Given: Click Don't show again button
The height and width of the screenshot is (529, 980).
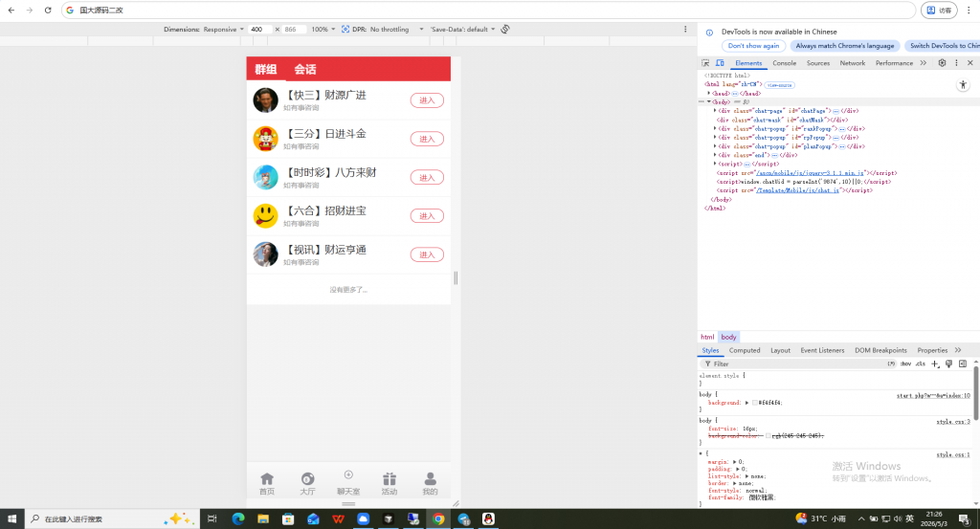Looking at the screenshot, I should [753, 46].
